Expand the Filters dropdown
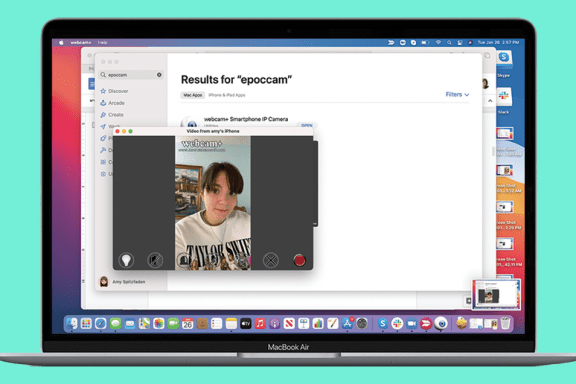 (457, 94)
